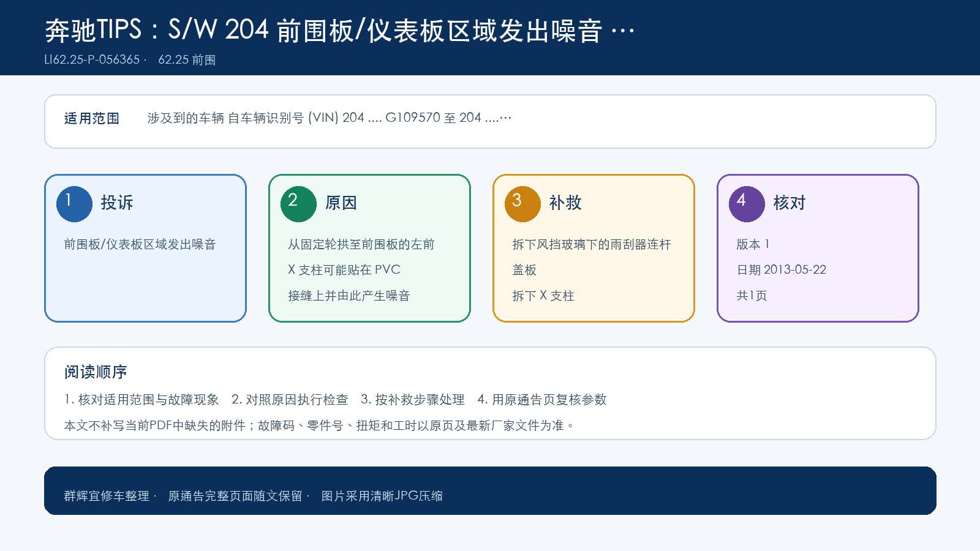The height and width of the screenshot is (551, 980).
Task: Click the blue circle numbered 1
Action: click(x=74, y=204)
